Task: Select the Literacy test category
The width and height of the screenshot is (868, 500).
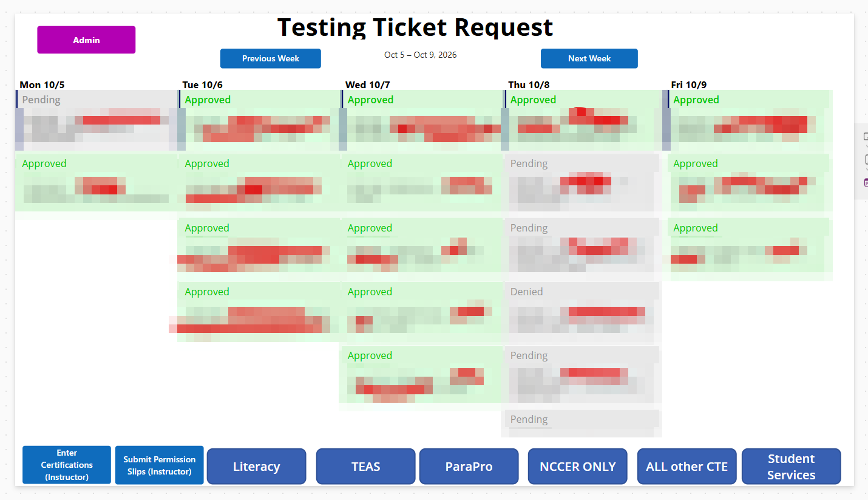Action: point(257,467)
